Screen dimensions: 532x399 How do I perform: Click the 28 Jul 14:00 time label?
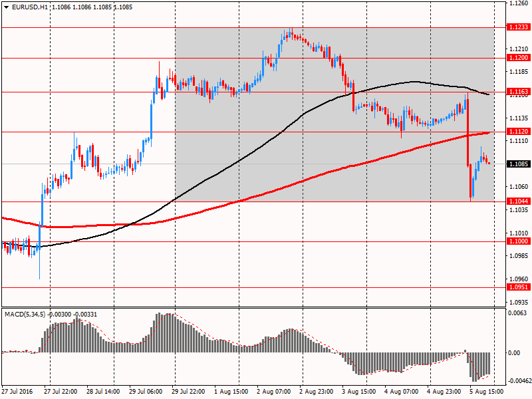coord(103,391)
